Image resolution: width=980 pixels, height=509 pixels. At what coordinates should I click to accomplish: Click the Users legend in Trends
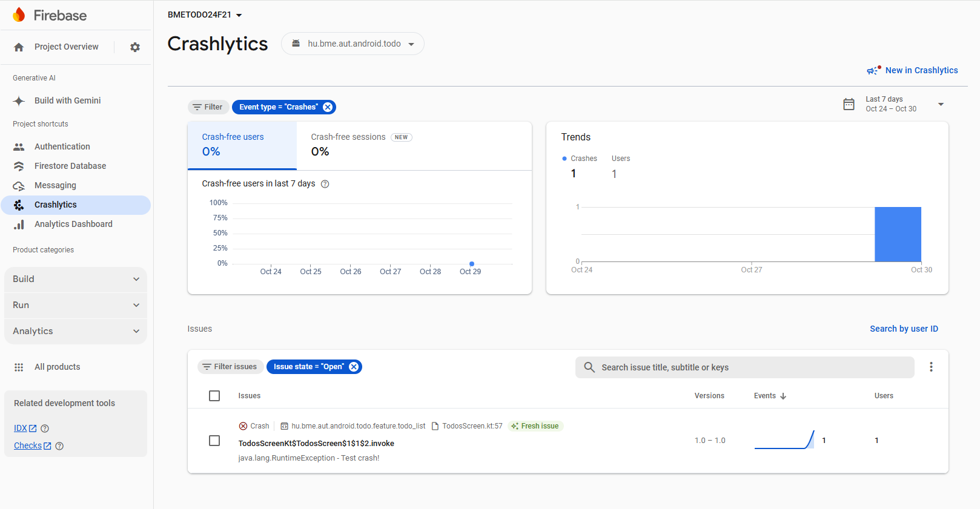click(621, 159)
